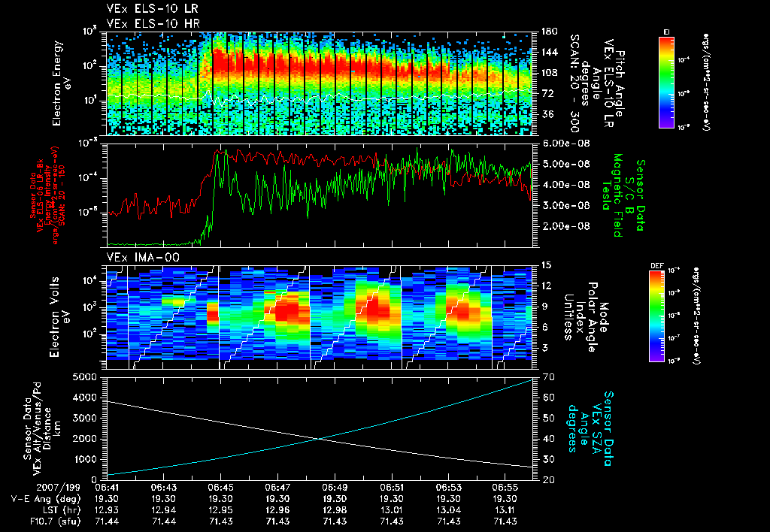Click the LST value 13.01
Screen dimensions: 770x532
[391, 510]
